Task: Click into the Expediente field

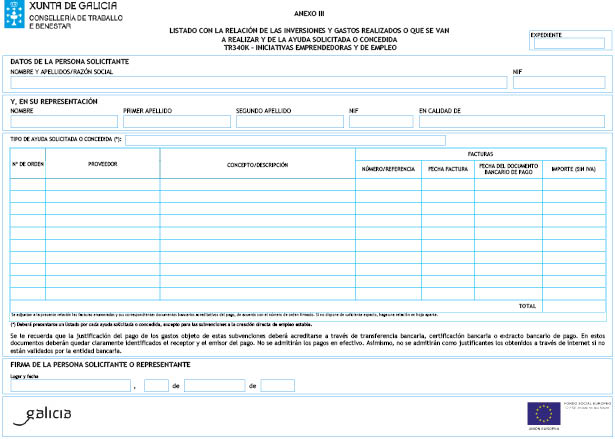Action: coord(569,43)
